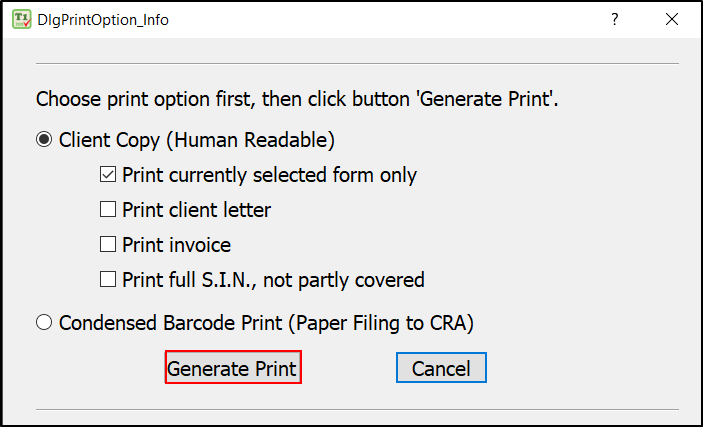Click the 'not partly covered' label text

(343, 280)
